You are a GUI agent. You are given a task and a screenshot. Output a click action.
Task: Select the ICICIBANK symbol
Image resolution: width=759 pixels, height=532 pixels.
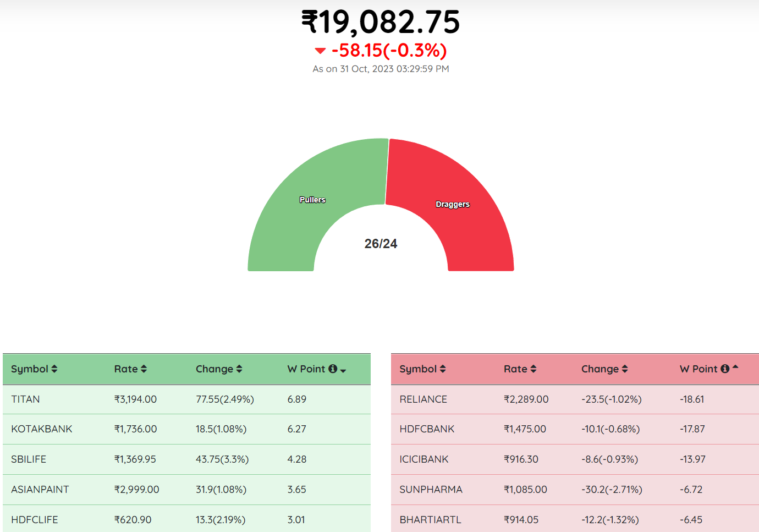pos(424,459)
